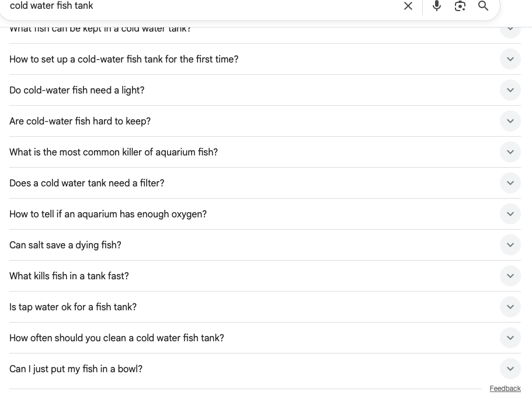532x402 pixels.
Task: Select the question about setting up a cold-water tank
Action: (x=124, y=59)
